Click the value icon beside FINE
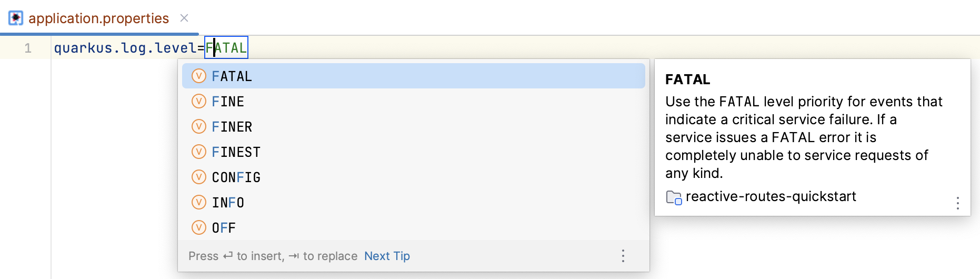This screenshot has width=980, height=279. 199,101
